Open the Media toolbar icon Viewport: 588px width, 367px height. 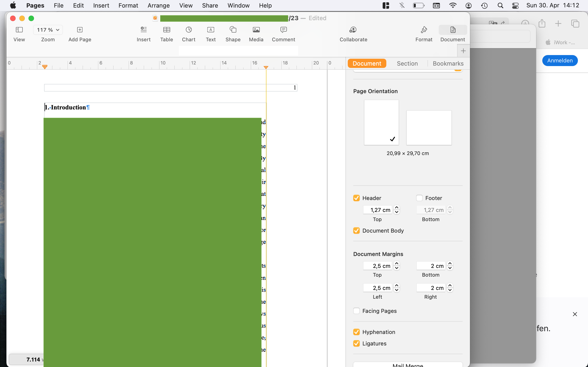(x=256, y=30)
